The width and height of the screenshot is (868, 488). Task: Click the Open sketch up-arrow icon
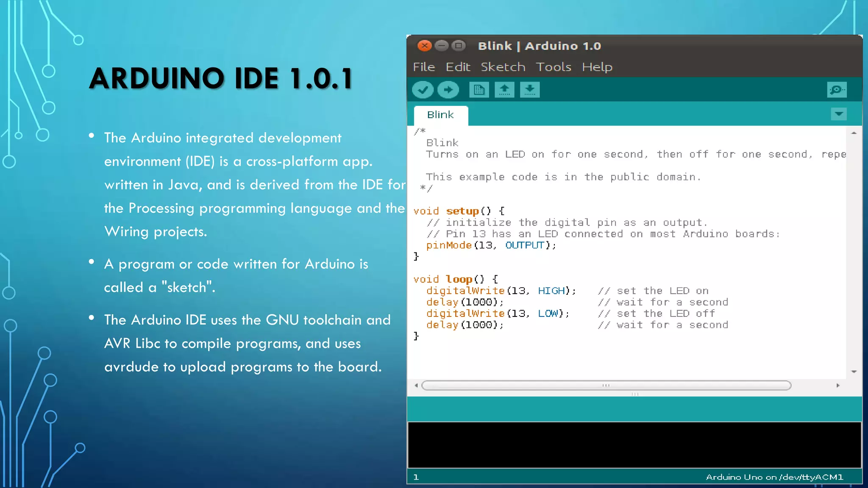point(504,90)
